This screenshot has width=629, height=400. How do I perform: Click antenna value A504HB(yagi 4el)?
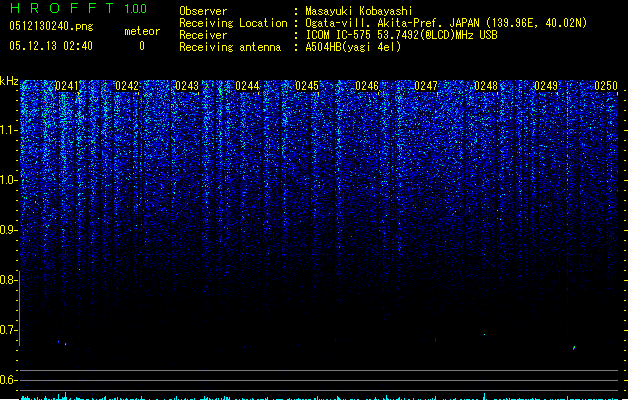click(353, 47)
